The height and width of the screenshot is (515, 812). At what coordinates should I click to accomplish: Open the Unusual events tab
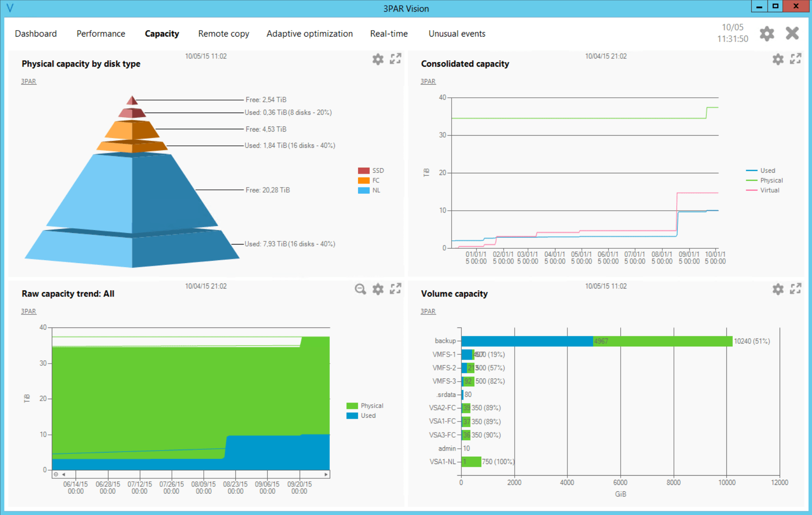pyautogui.click(x=457, y=34)
